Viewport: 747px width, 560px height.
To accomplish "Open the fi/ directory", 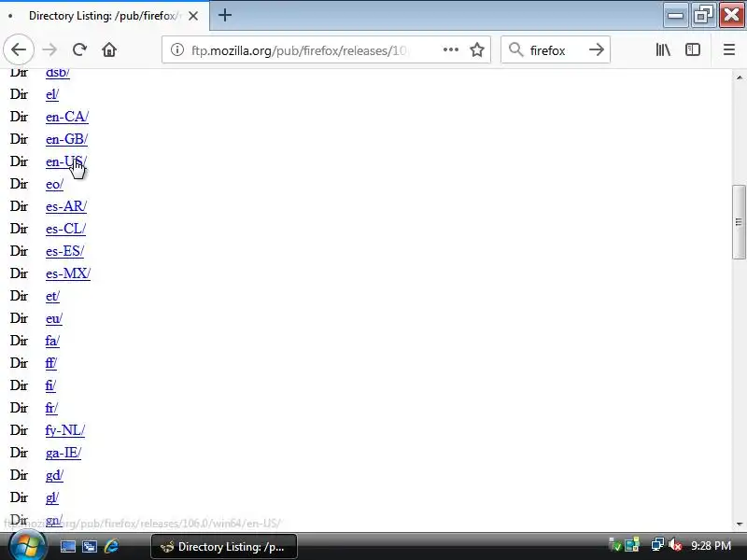I will pyautogui.click(x=50, y=385).
